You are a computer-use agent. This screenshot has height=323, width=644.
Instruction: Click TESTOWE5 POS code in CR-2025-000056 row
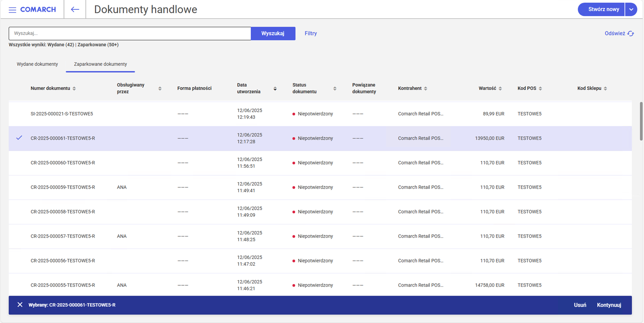(x=529, y=261)
